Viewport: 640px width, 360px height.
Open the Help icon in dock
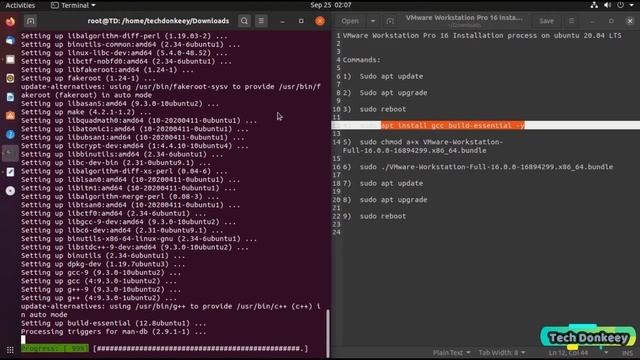tap(10, 135)
